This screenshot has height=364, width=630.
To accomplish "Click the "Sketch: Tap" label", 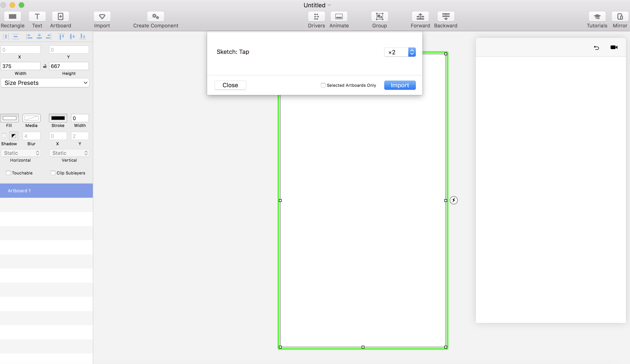I will click(x=233, y=52).
